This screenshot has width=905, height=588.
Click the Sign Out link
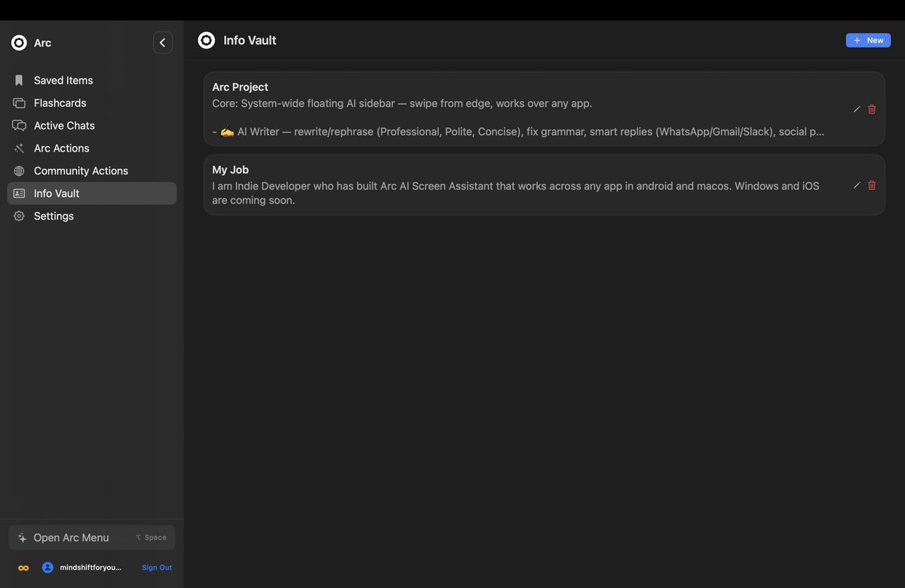click(x=157, y=568)
